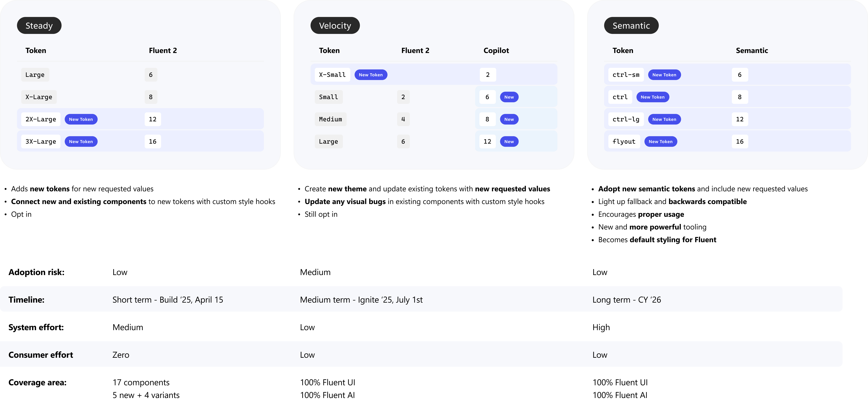Click 'Adopt new semantic tokens' bullet

[x=703, y=189]
